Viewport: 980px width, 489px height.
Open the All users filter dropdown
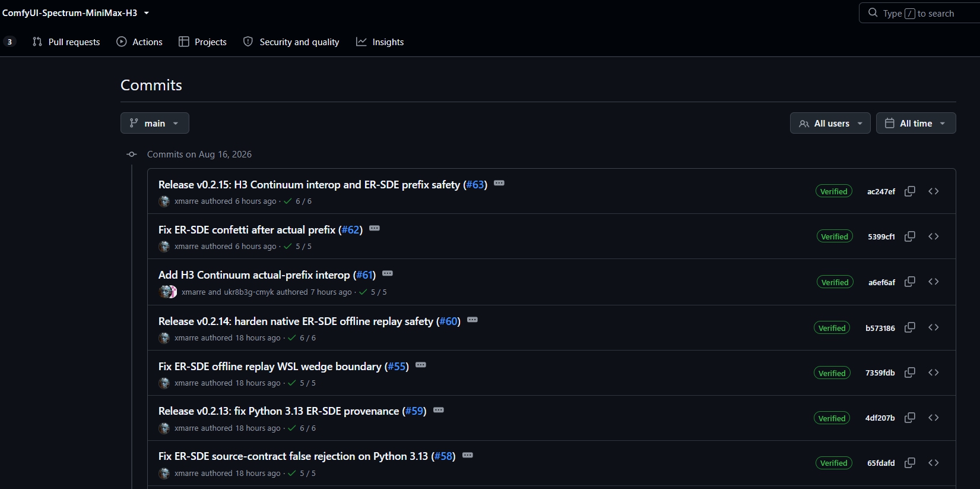tap(830, 123)
